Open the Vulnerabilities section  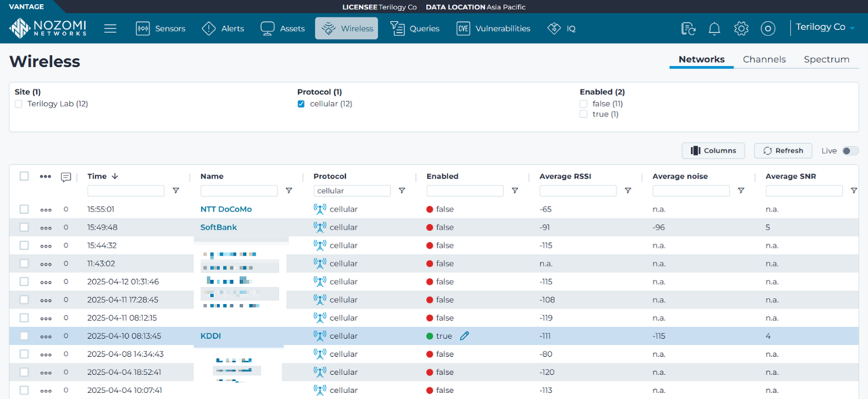[x=494, y=29]
